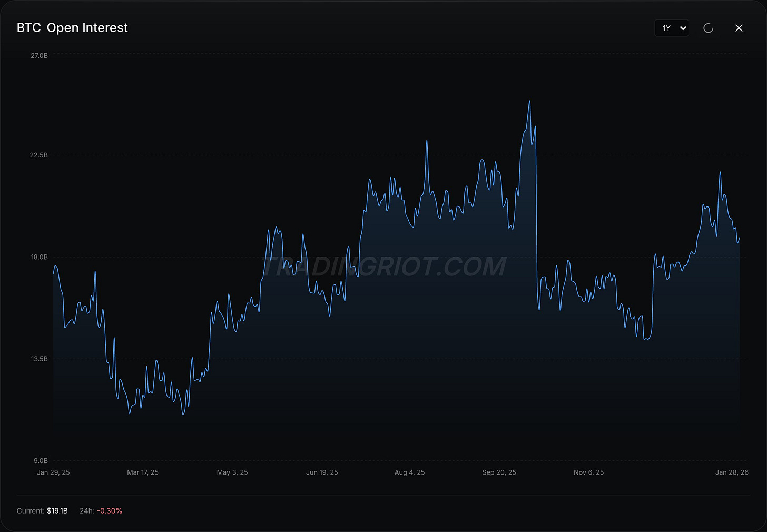Click the Jun 19, 25 date label

click(x=322, y=472)
